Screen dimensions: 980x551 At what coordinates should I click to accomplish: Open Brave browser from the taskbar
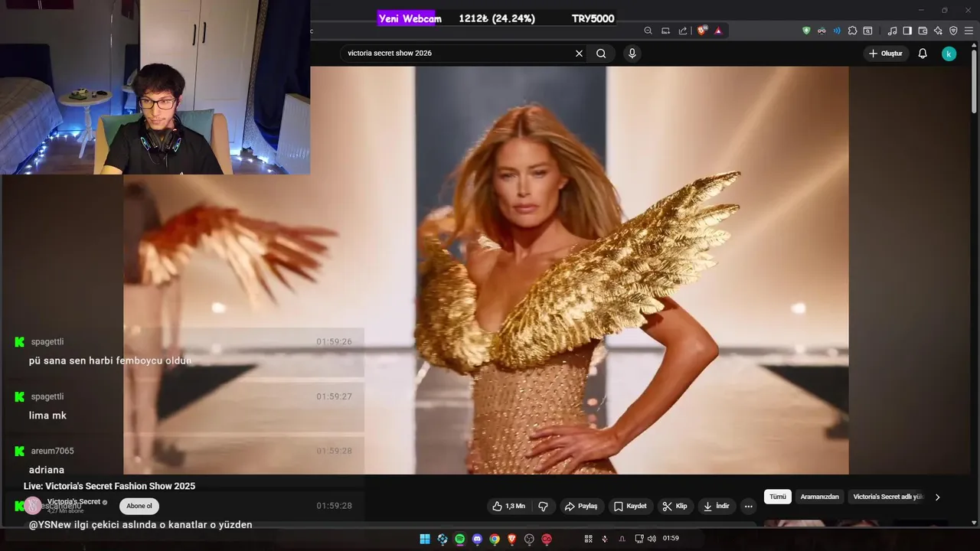[511, 539]
